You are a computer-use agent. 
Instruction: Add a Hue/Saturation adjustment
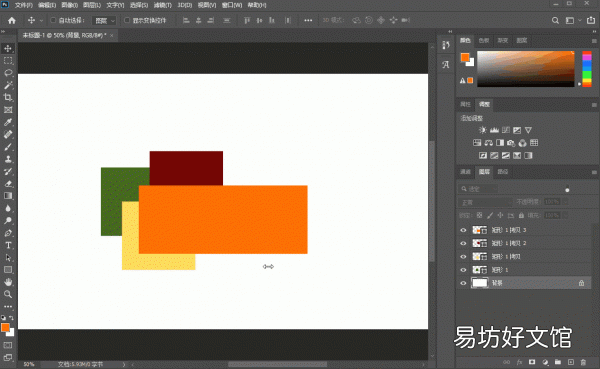pyautogui.click(x=477, y=143)
